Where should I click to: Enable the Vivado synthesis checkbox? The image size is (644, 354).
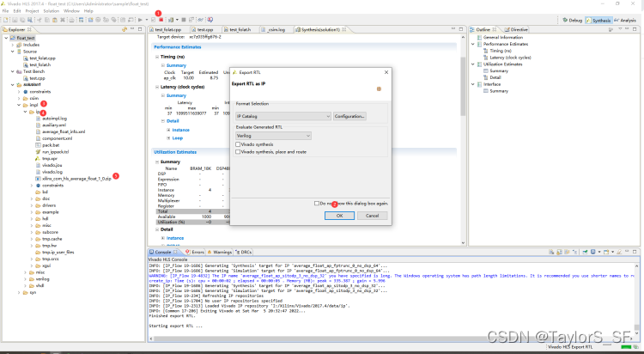pos(238,144)
